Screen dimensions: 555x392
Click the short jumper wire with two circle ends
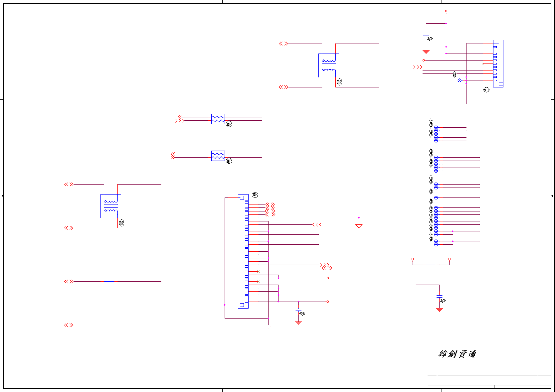[431, 262]
